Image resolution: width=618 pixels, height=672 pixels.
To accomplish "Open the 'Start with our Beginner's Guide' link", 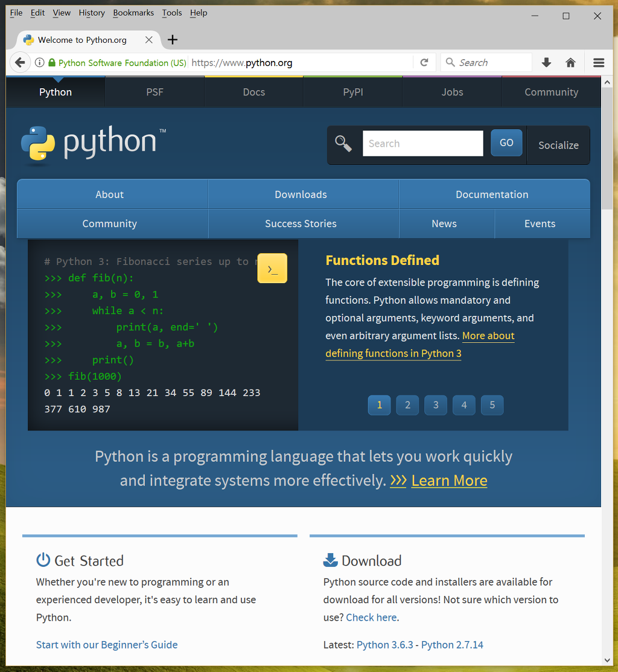I will tap(107, 645).
